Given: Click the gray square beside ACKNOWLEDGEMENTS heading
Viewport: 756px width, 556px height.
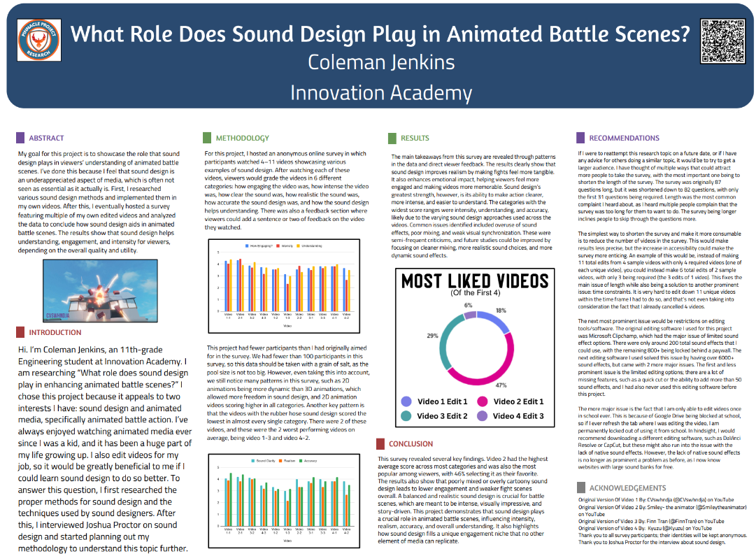Looking at the screenshot, I should tap(581, 487).
